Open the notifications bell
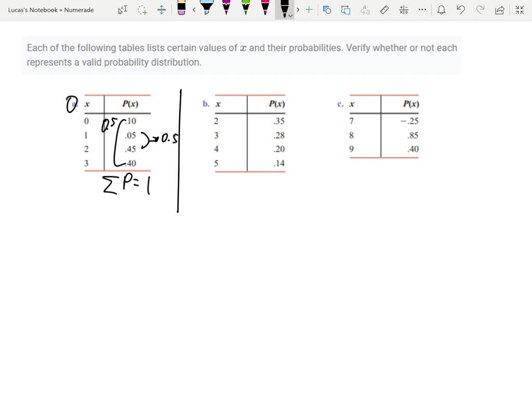The height and width of the screenshot is (399, 532). click(441, 10)
